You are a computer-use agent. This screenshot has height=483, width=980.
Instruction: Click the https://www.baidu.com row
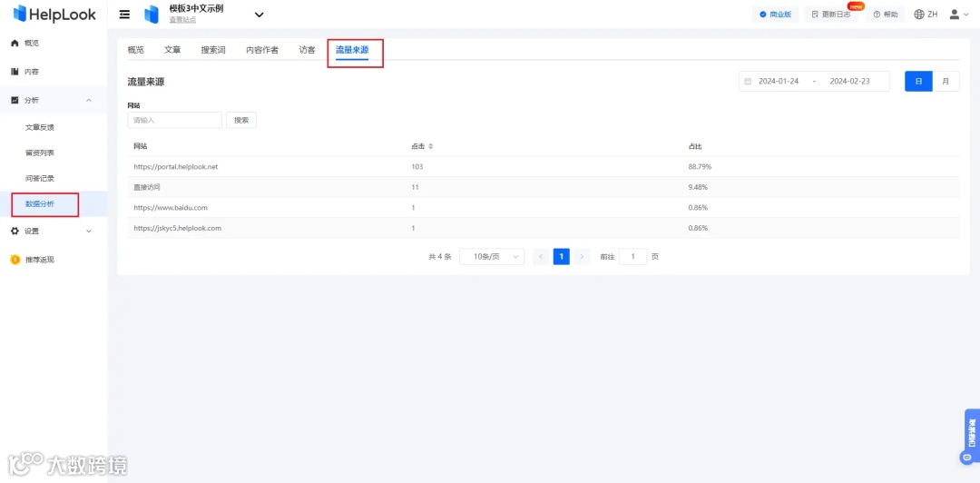pos(544,208)
